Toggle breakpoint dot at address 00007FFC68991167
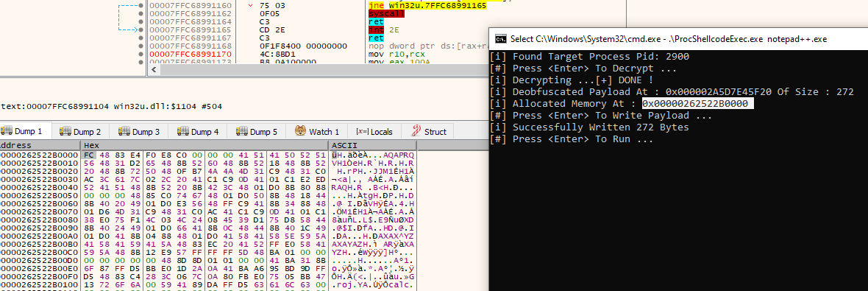 click(141, 38)
